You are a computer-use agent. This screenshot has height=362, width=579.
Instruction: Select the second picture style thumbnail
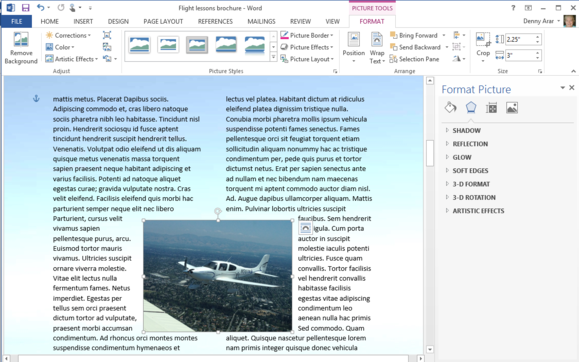coord(168,45)
